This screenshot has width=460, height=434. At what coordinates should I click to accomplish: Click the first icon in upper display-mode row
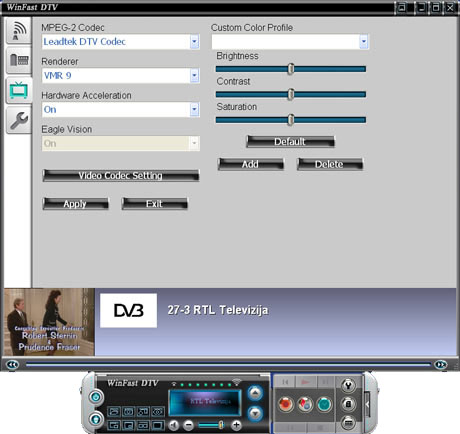pos(114,412)
